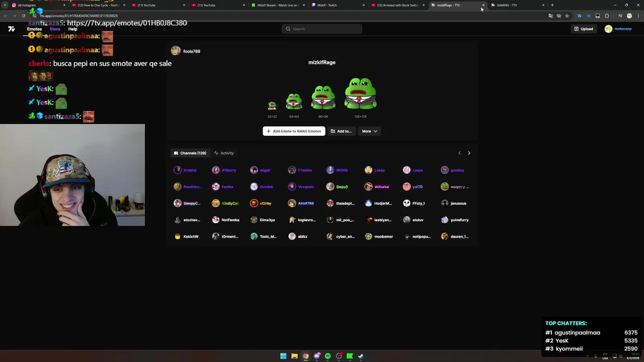Image resolution: width=644 pixels, height=362 pixels.
Task: Go to previous channels page arrow
Action: [459, 153]
